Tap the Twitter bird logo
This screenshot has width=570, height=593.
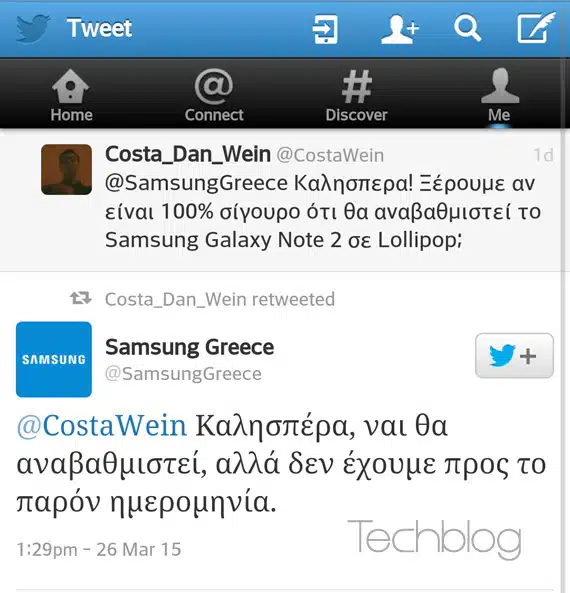click(33, 29)
